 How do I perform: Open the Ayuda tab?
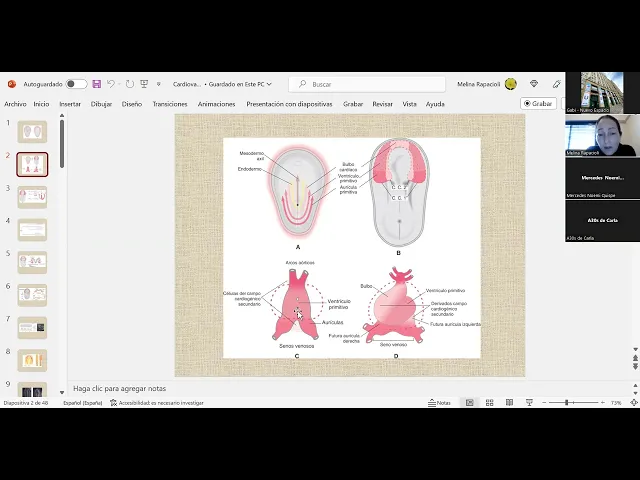click(435, 104)
